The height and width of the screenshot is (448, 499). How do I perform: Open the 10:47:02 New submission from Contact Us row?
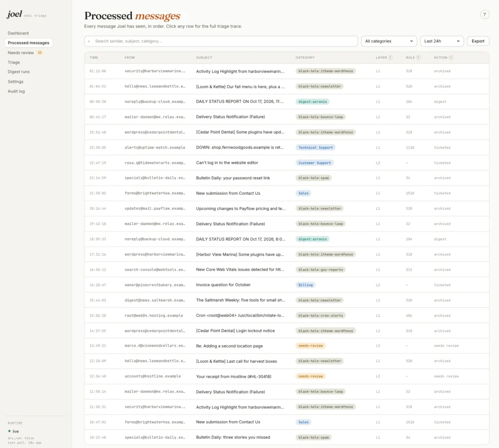(x=287, y=422)
